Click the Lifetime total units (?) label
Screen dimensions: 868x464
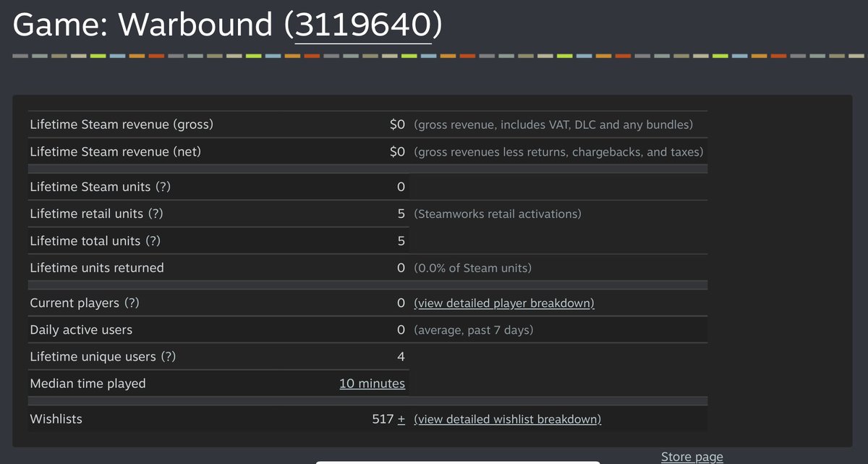(95, 241)
